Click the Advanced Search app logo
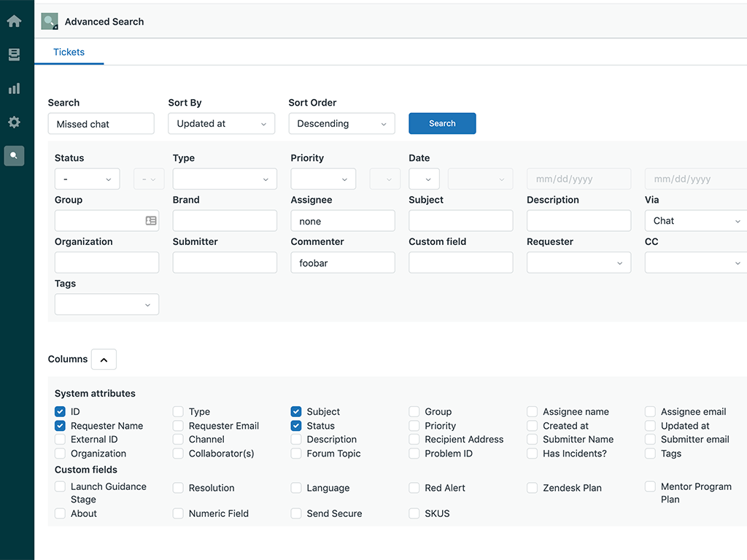The image size is (747, 560). tap(50, 22)
